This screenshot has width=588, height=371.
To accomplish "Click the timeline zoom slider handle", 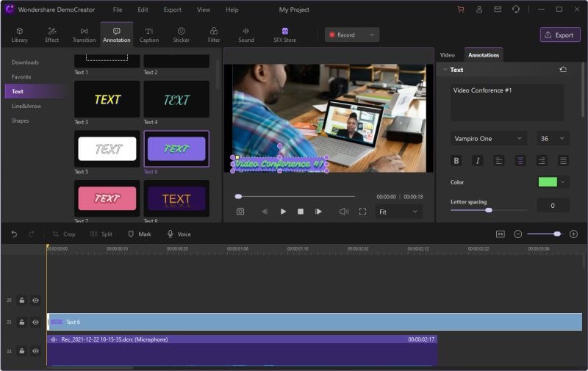I will coord(557,234).
